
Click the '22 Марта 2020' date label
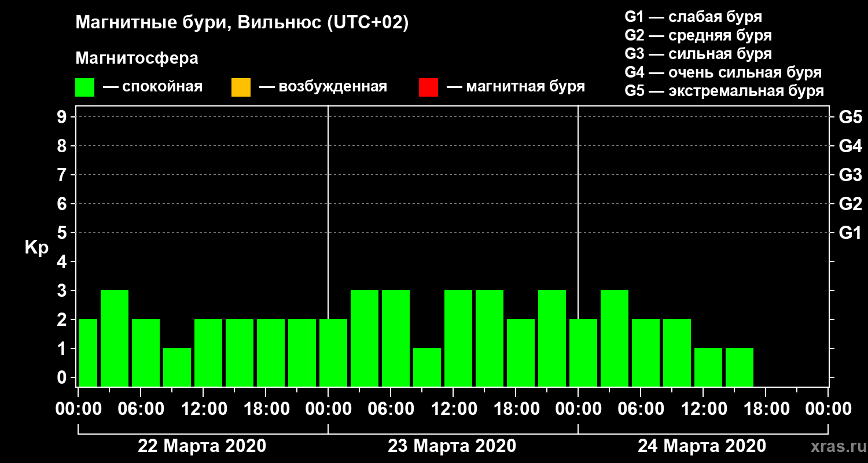tap(202, 446)
